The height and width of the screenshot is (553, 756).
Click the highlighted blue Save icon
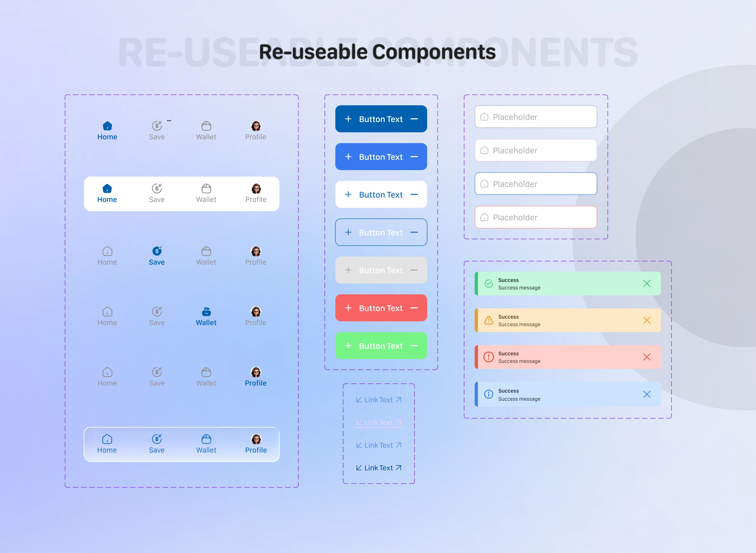click(157, 251)
